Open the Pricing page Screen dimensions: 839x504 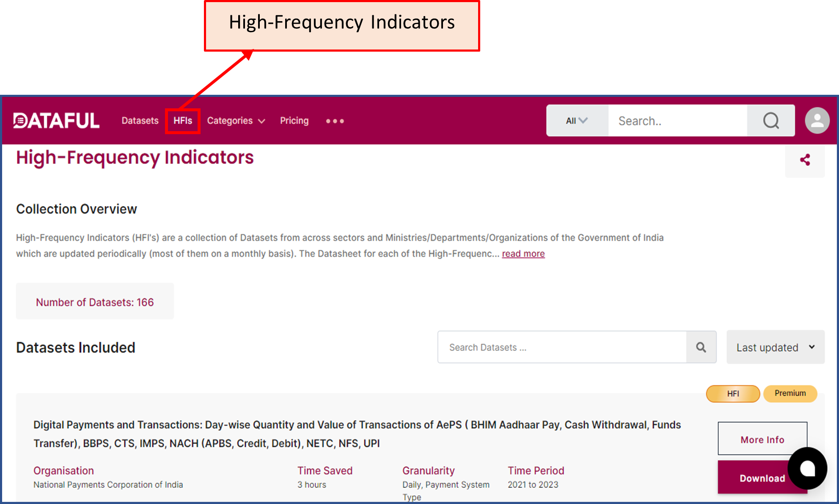294,121
